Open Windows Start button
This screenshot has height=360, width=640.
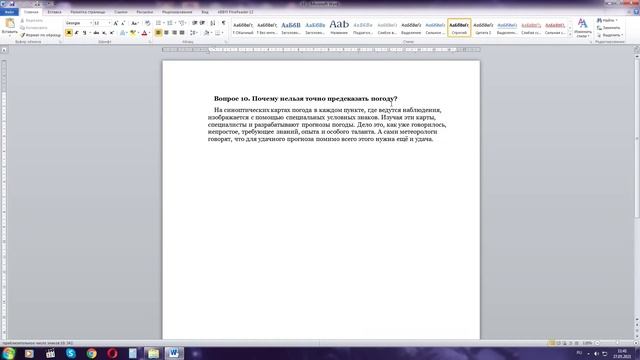[x=8, y=353]
